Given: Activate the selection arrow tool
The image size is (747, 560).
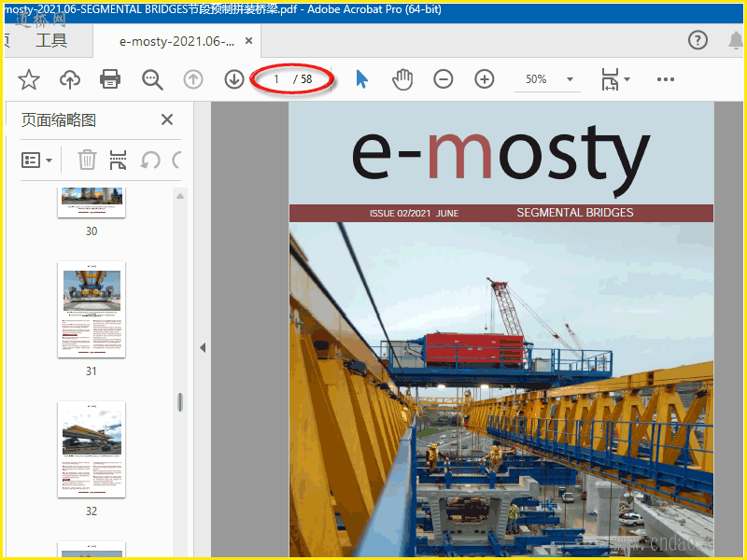Looking at the screenshot, I should (x=362, y=79).
